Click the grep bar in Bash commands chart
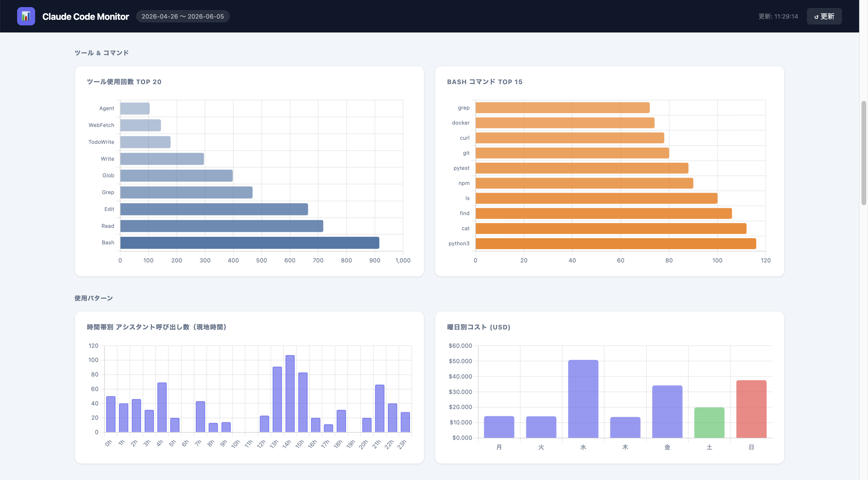The image size is (868, 480). point(562,108)
